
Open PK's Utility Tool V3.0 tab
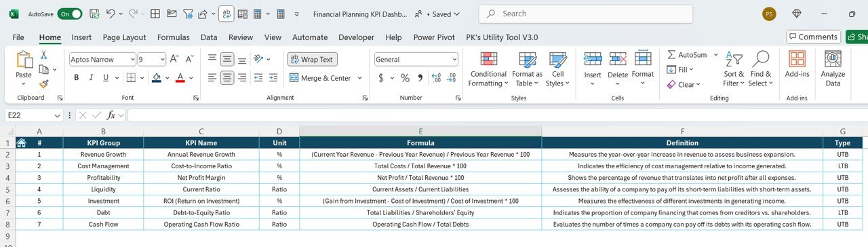502,37
